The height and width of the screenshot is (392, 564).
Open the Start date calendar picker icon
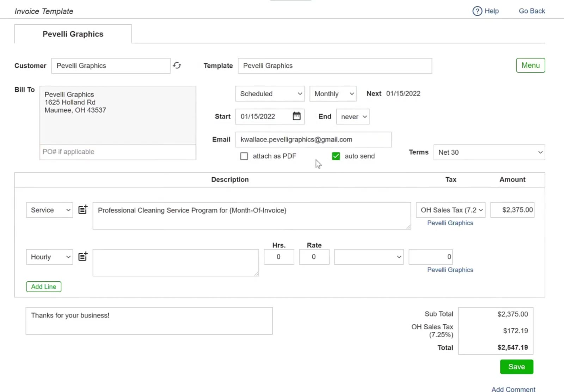(x=296, y=116)
